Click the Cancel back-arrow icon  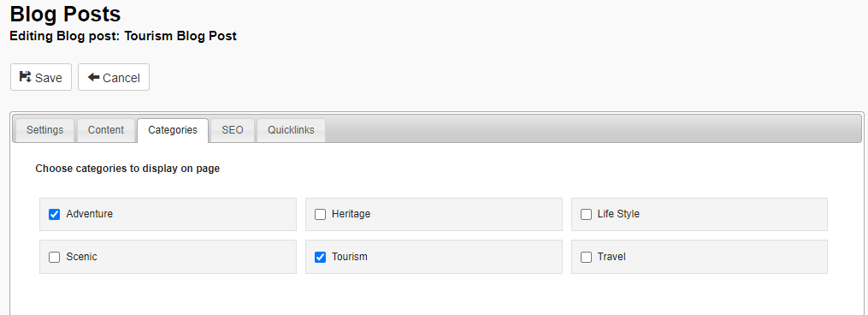click(x=93, y=77)
